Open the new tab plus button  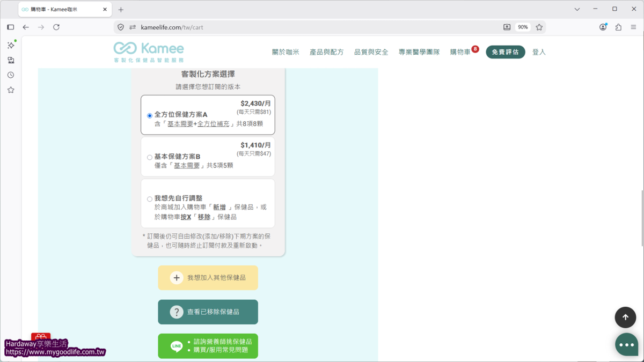pyautogui.click(x=121, y=10)
